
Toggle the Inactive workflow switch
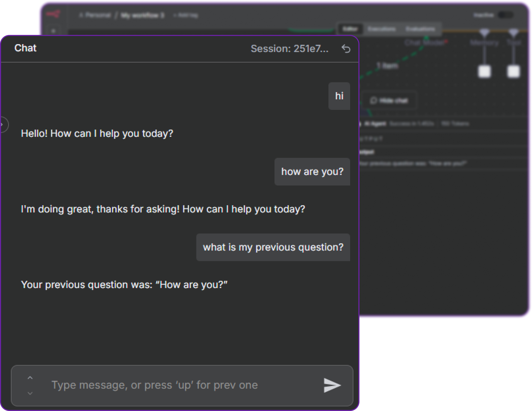point(506,15)
